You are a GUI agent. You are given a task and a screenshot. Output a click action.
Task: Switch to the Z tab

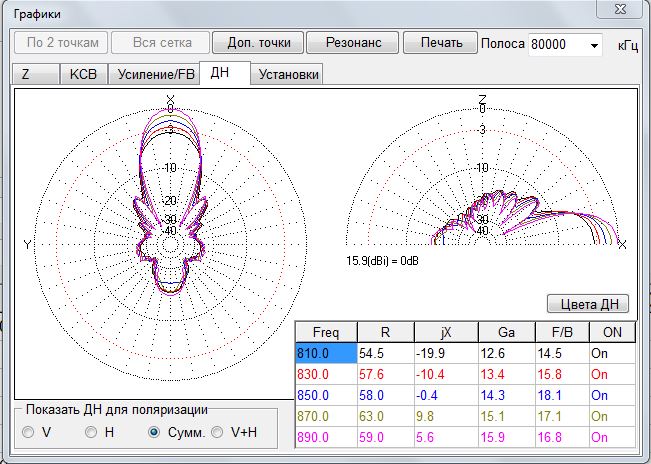[26, 75]
